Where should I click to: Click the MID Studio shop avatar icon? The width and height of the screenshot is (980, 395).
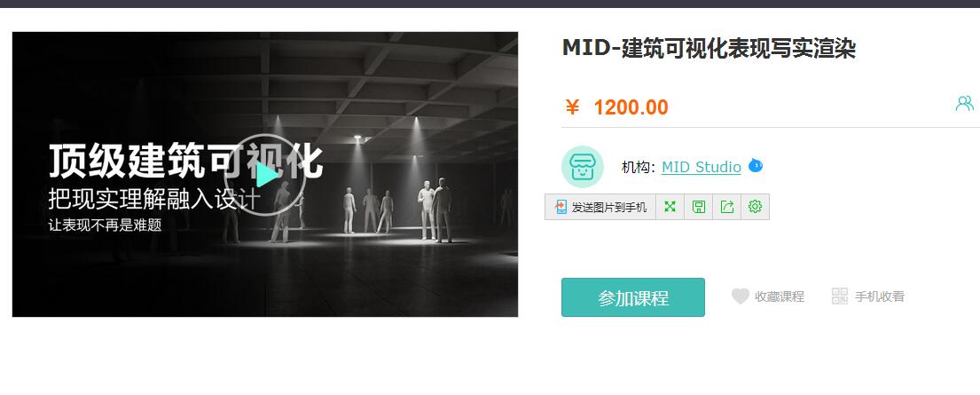(583, 167)
